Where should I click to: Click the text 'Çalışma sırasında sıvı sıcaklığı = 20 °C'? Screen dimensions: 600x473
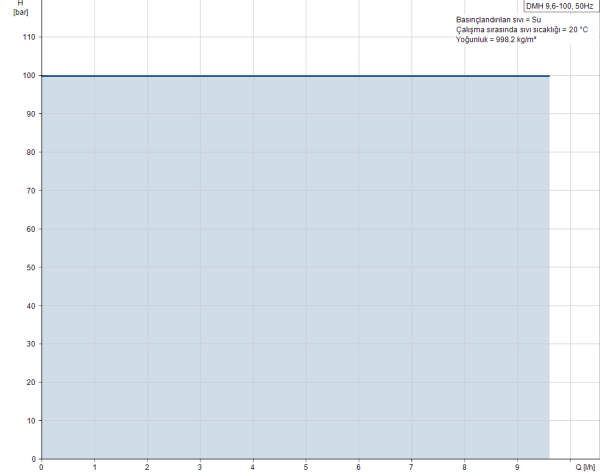tap(522, 29)
